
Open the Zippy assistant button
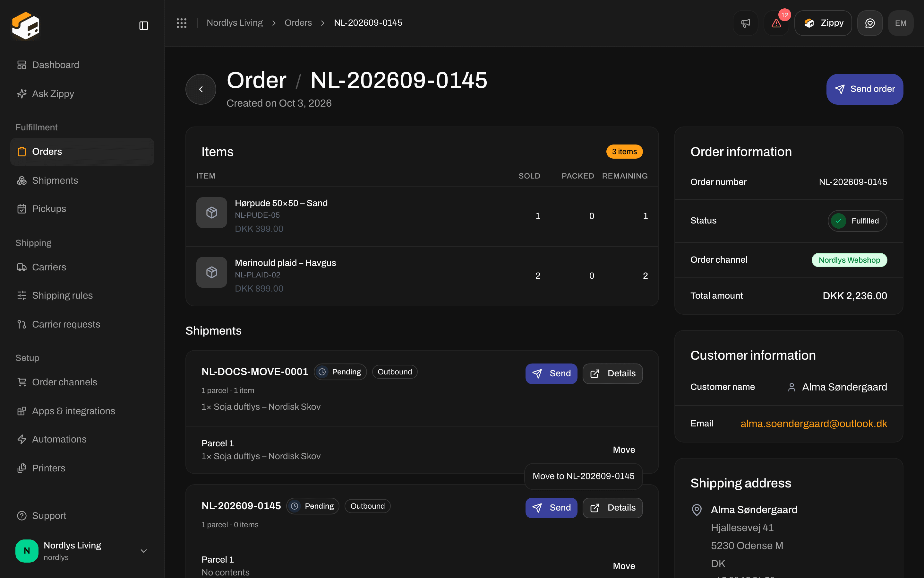(823, 23)
